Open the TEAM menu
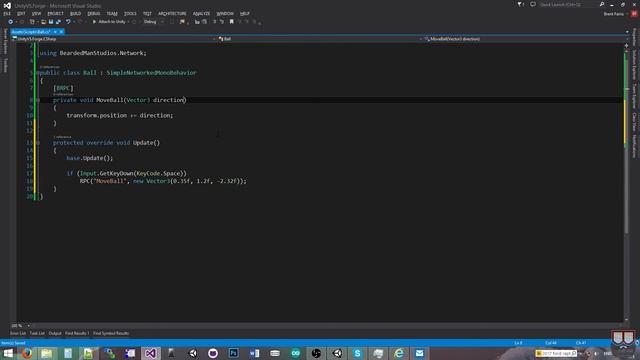The width and height of the screenshot is (640, 360). click(112, 13)
